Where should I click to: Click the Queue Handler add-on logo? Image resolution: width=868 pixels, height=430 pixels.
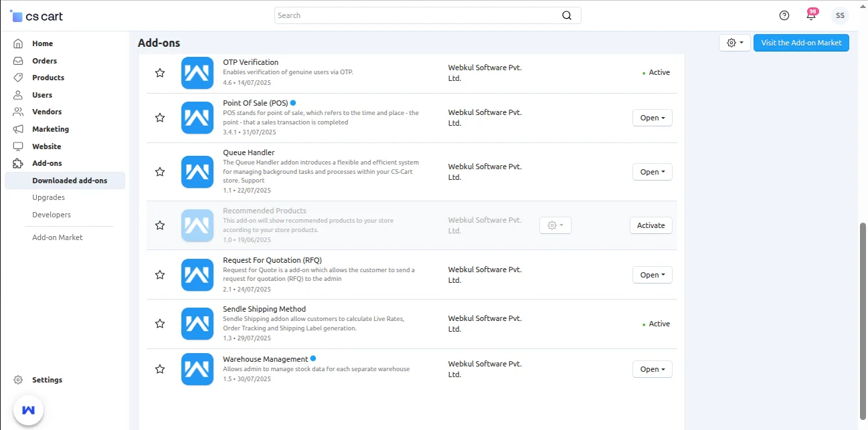pyautogui.click(x=197, y=172)
